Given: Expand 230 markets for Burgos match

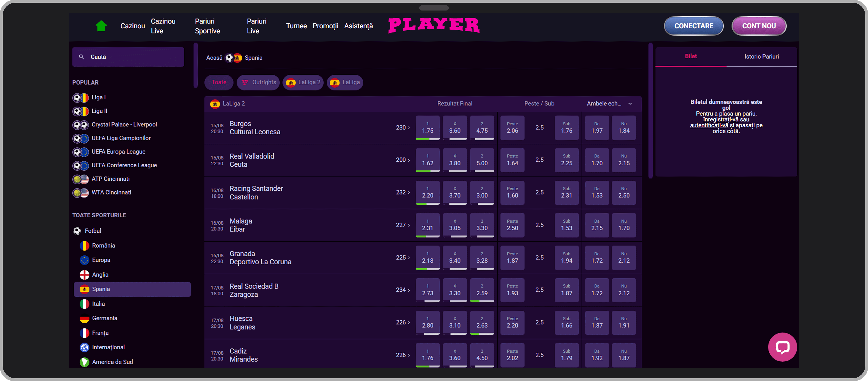Looking at the screenshot, I should tap(403, 128).
